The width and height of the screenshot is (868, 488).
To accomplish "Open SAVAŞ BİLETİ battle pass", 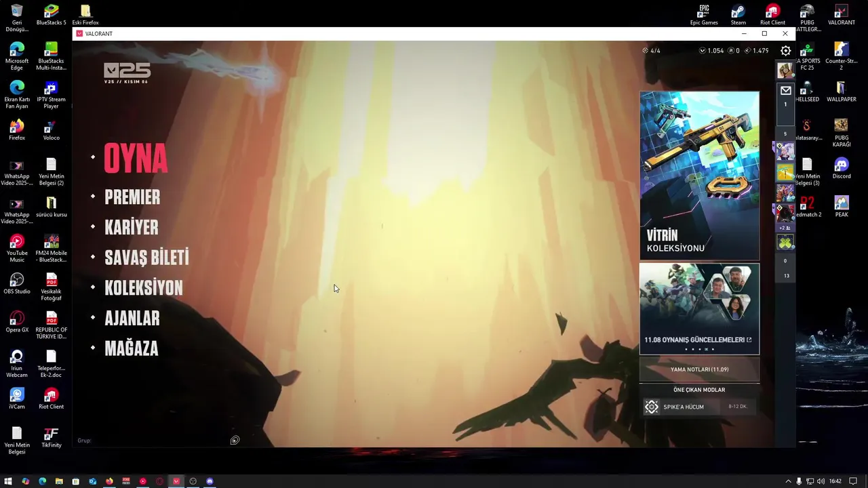I will click(146, 258).
